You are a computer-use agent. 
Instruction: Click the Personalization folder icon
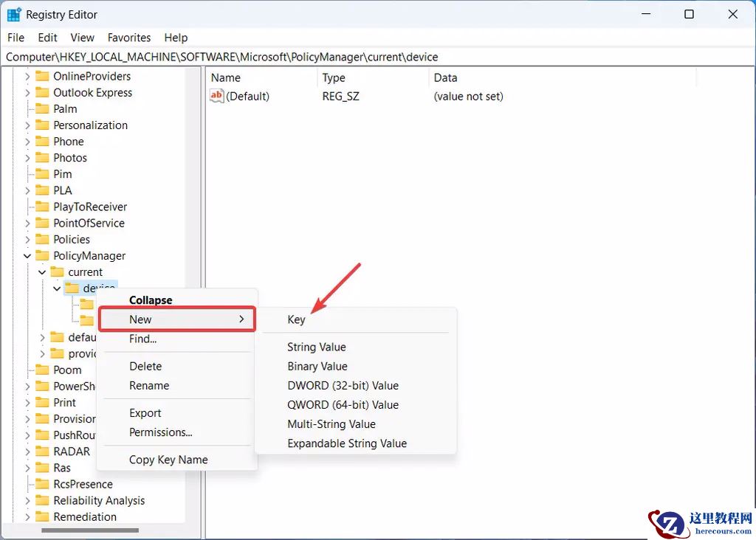[x=42, y=125]
